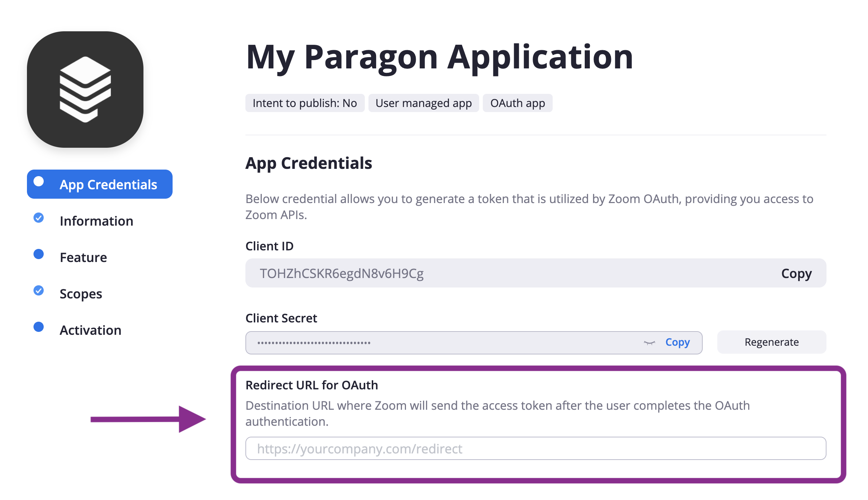Click the checkmark icon beside Scopes
The height and width of the screenshot is (500, 868).
click(x=39, y=290)
